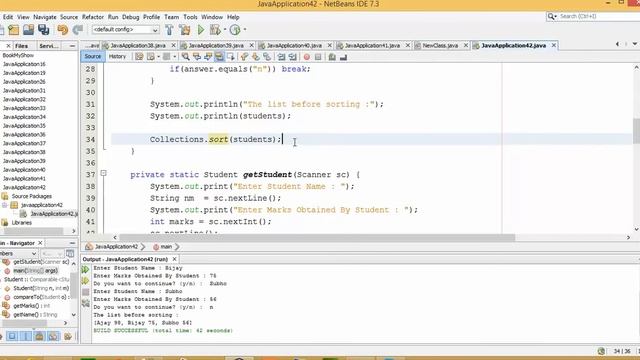
Task: Click the JavaApplication42 breadcrumb
Action: point(116,247)
